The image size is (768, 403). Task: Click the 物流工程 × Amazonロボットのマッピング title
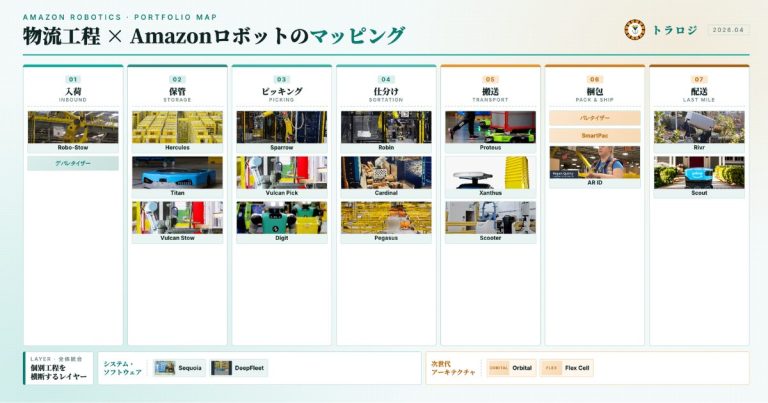click(x=214, y=36)
